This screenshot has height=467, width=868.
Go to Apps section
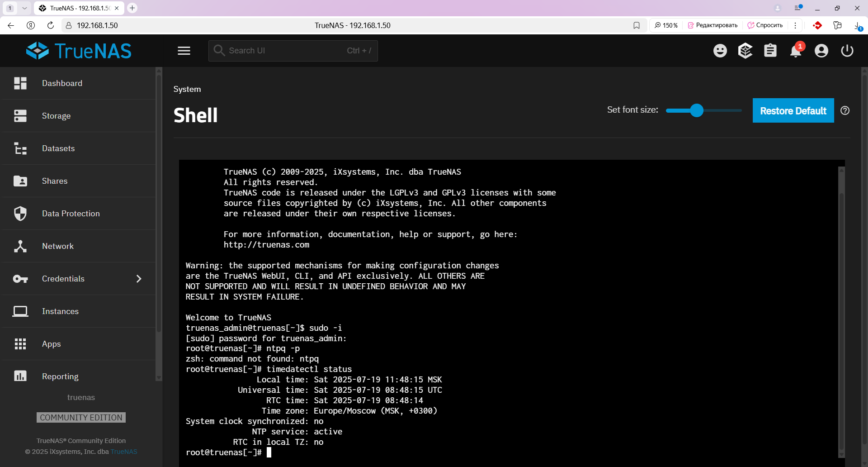(x=79, y=344)
